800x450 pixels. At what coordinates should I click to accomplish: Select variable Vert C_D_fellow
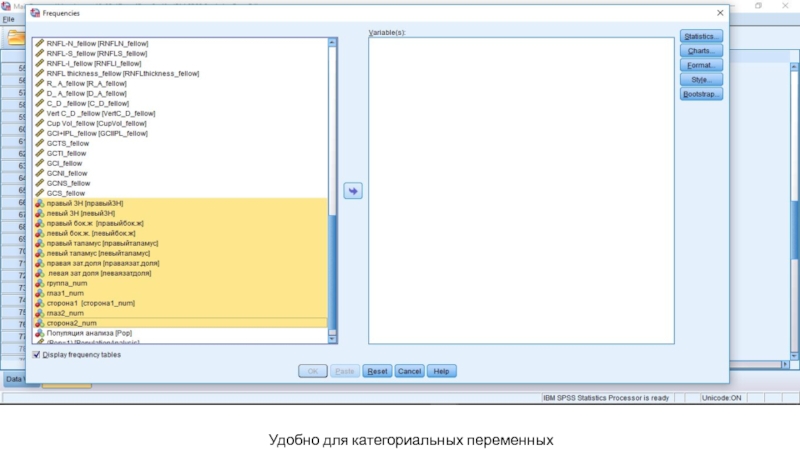click(101, 113)
